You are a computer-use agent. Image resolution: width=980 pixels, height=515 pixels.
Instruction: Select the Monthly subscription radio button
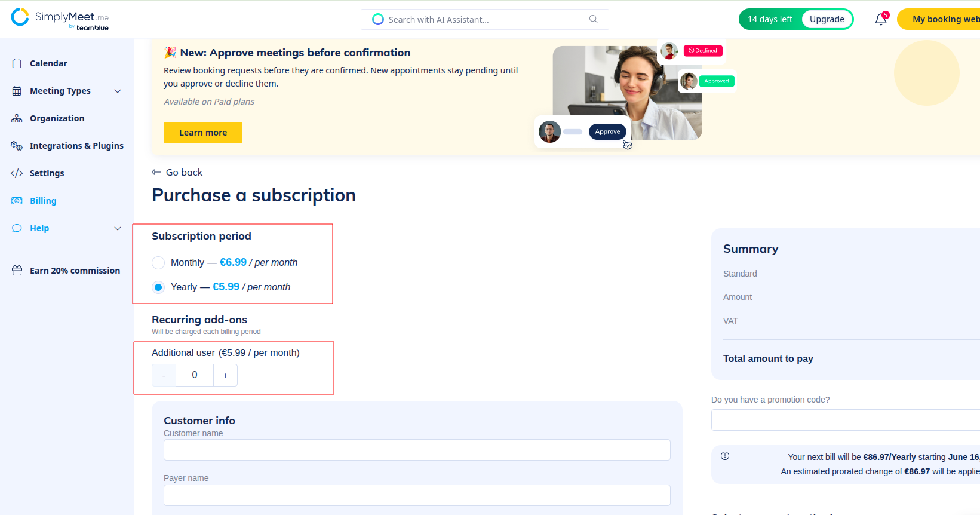[x=158, y=263]
